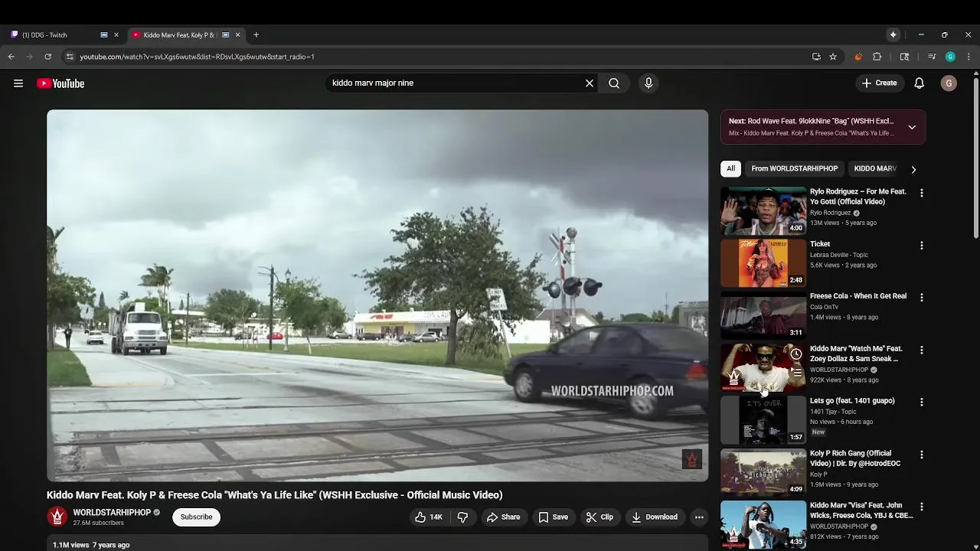
Task: Click the Create button
Action: [879, 83]
